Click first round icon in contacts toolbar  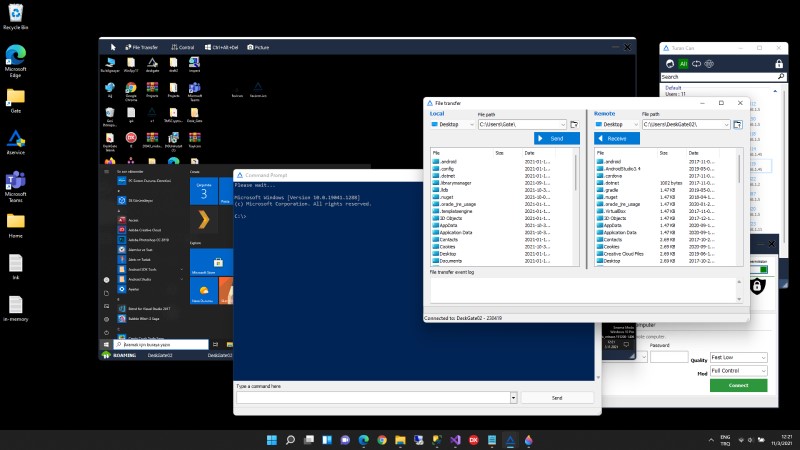(670, 64)
